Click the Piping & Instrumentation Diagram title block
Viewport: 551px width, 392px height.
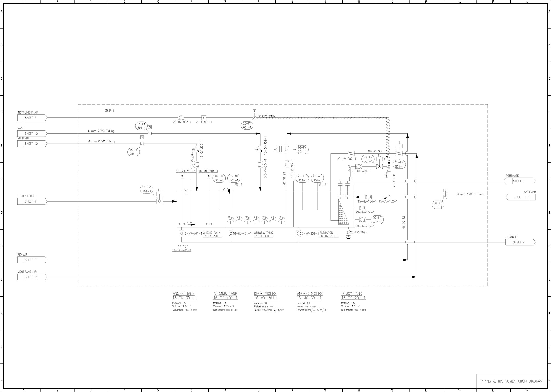tap(511, 381)
